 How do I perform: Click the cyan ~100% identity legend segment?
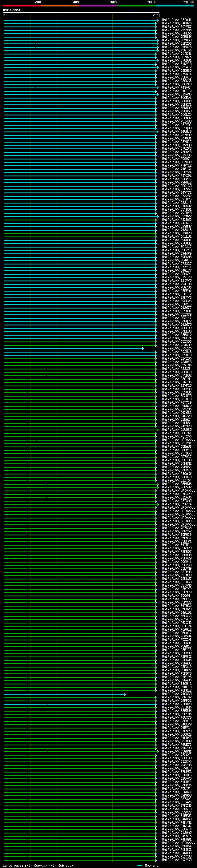point(175,6)
